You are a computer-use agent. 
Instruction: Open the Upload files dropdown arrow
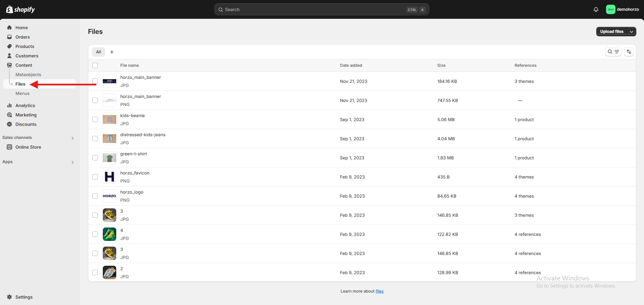[x=632, y=32]
